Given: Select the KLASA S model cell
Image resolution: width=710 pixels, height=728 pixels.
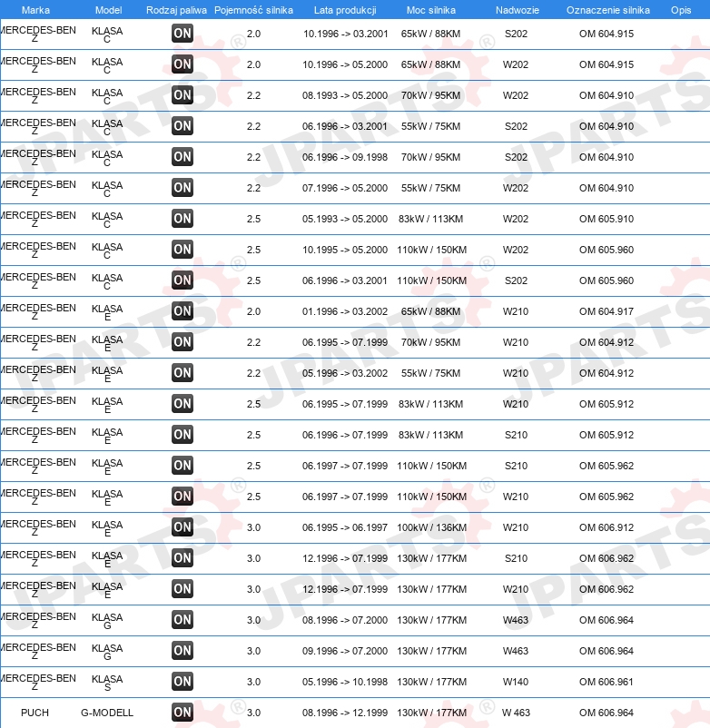Looking at the screenshot, I should (x=107, y=683).
